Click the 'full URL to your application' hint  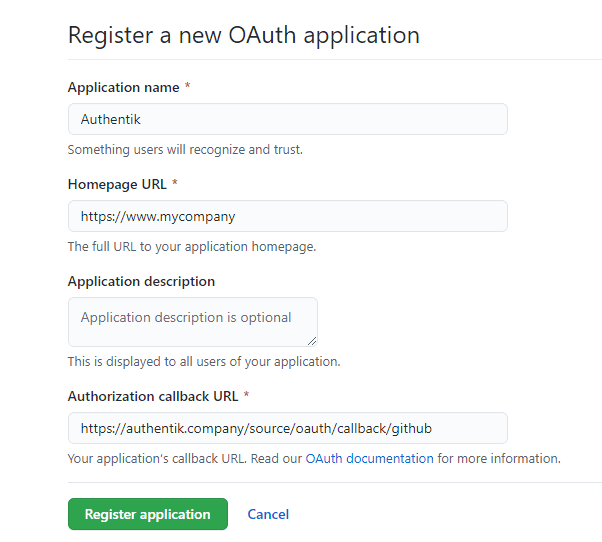191,247
